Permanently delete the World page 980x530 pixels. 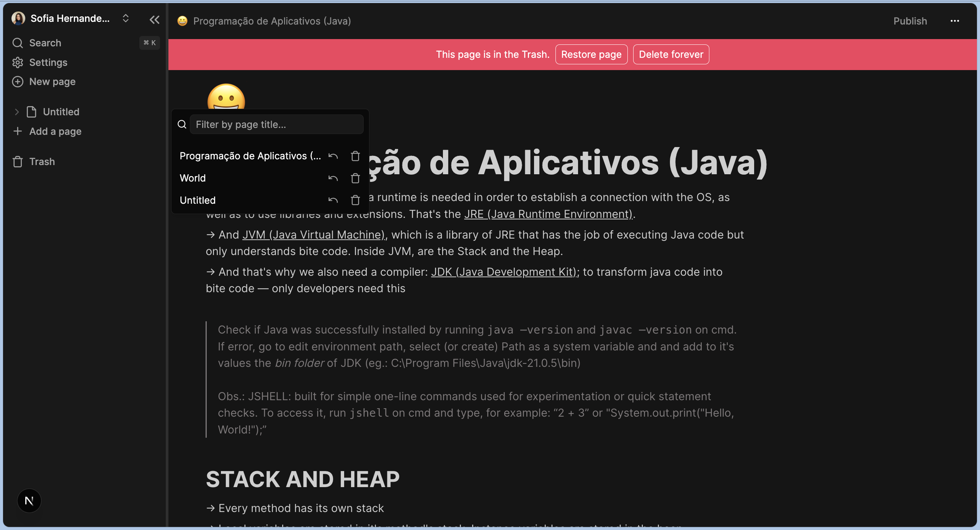tap(355, 178)
